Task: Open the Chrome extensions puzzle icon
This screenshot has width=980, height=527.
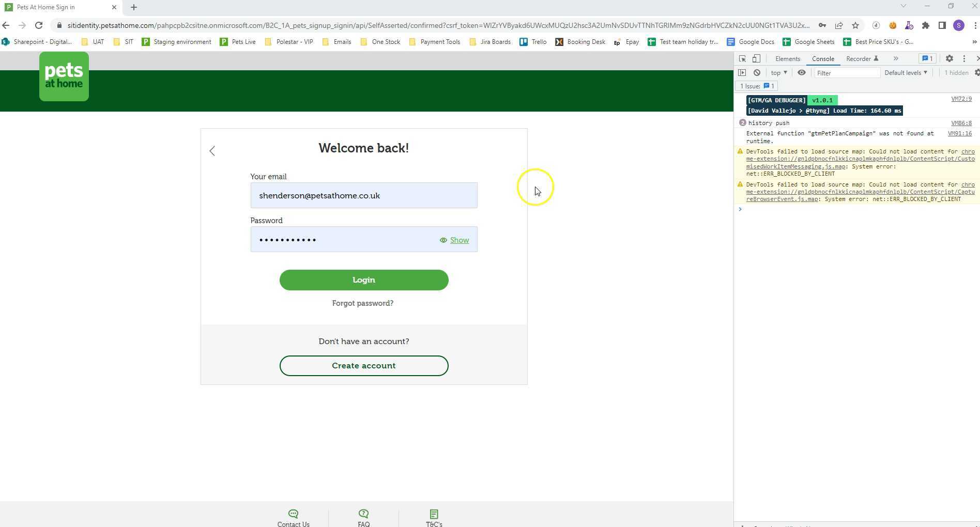Action: click(926, 25)
